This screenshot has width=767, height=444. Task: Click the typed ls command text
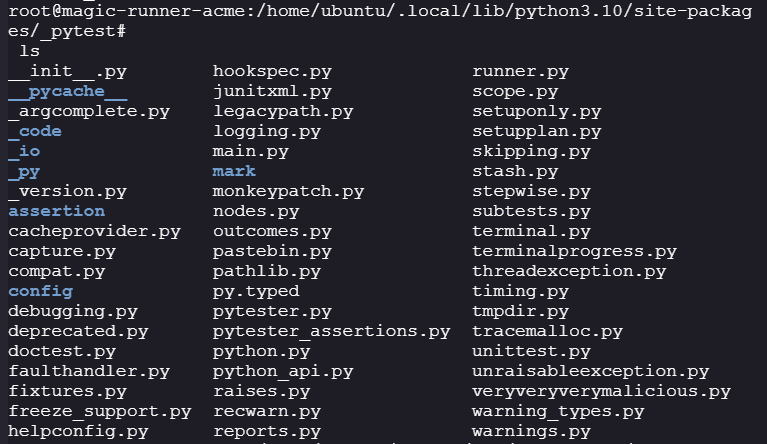[x=30, y=49]
